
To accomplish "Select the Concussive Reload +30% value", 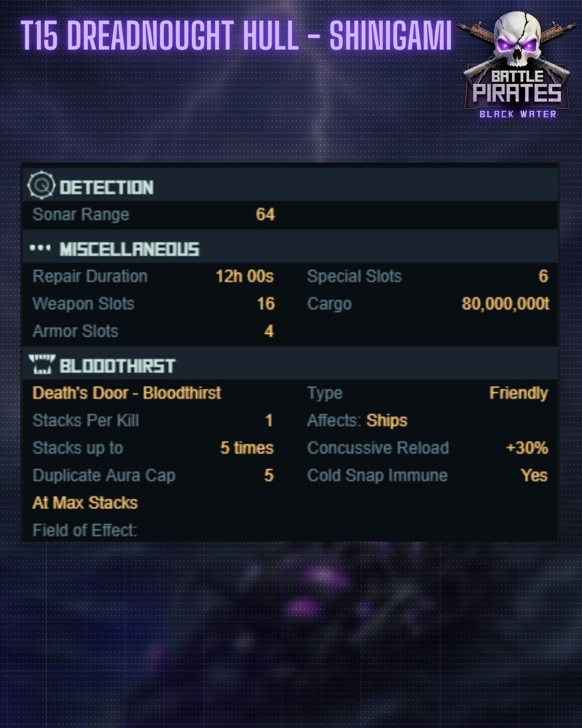I will 526,448.
